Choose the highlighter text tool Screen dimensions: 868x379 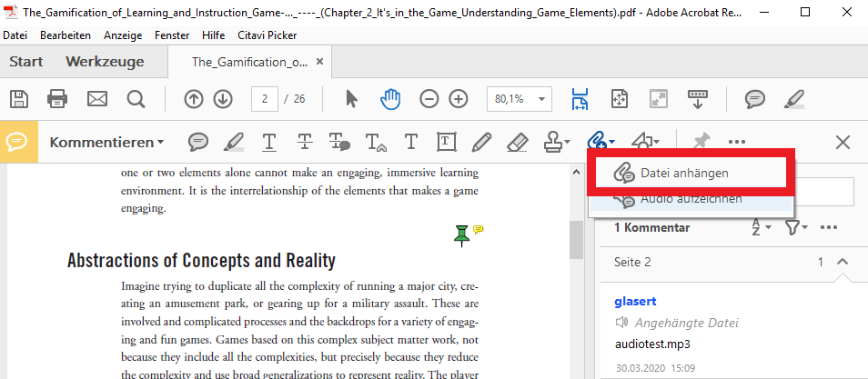pos(234,142)
